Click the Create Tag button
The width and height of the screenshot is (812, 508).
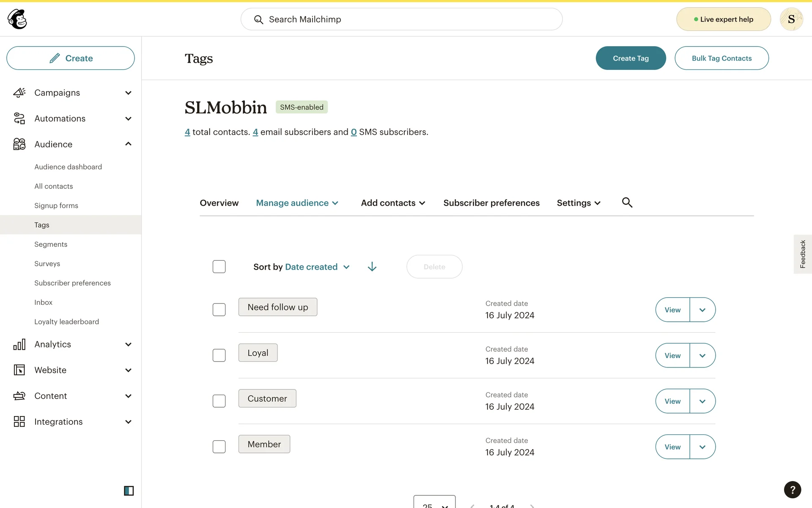(x=631, y=58)
